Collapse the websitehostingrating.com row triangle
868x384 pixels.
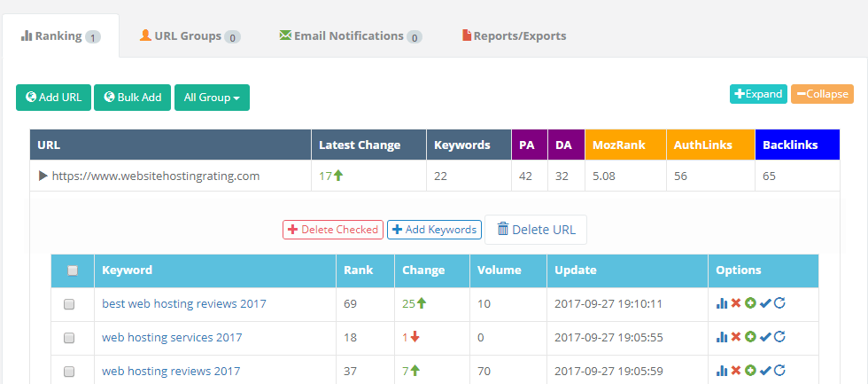(x=43, y=176)
